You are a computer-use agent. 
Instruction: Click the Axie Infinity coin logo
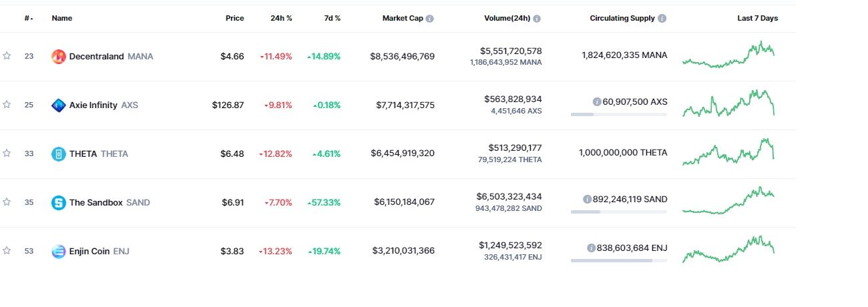click(59, 105)
